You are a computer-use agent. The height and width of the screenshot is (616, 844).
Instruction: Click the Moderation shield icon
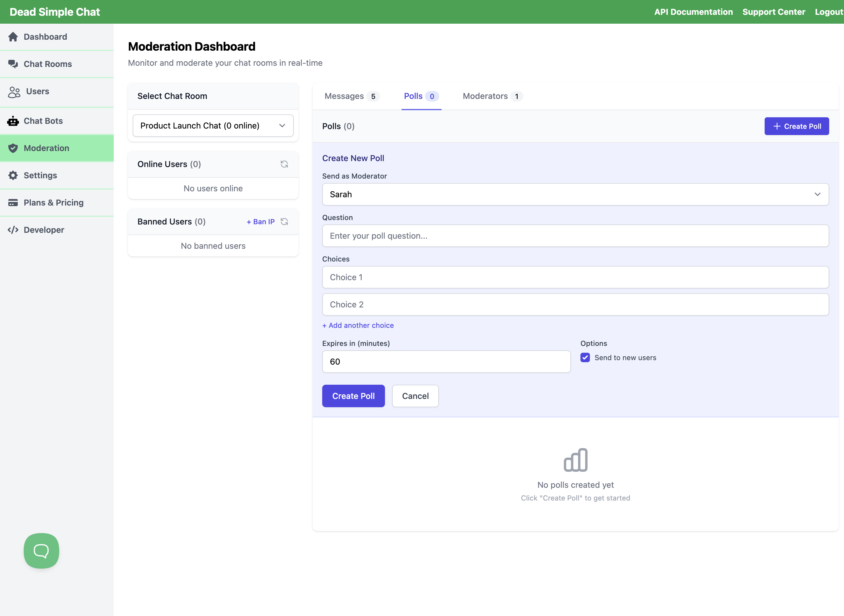coord(13,148)
